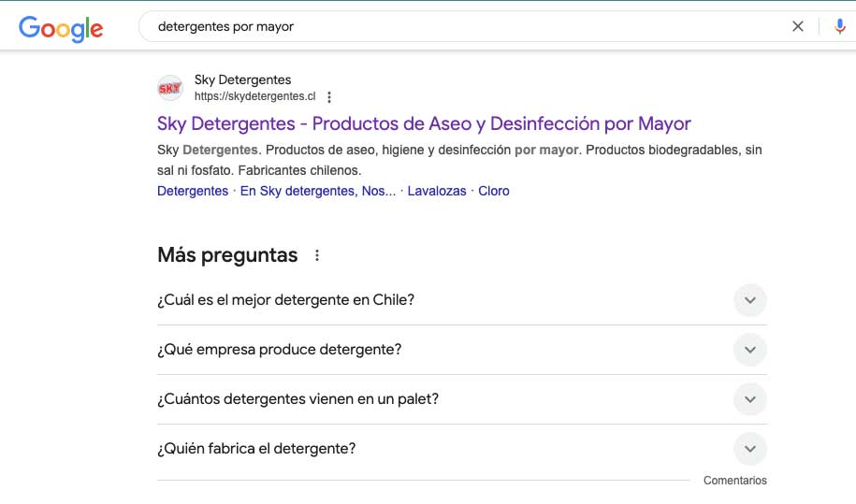Image resolution: width=856 pixels, height=504 pixels.
Task: Open the Cloro sitelink
Action: point(494,191)
